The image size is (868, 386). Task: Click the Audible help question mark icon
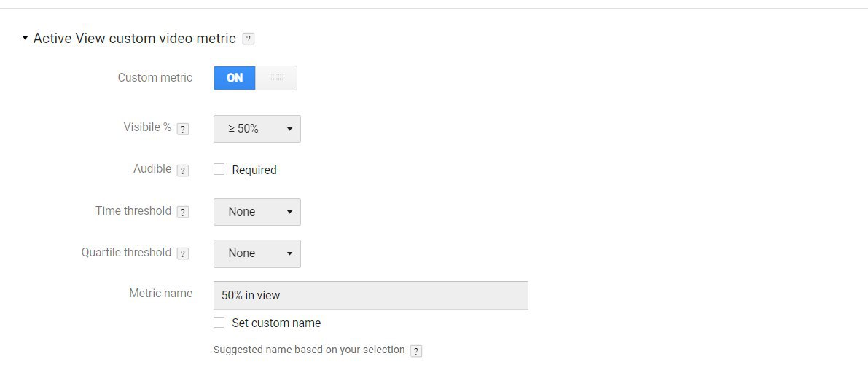tap(183, 170)
